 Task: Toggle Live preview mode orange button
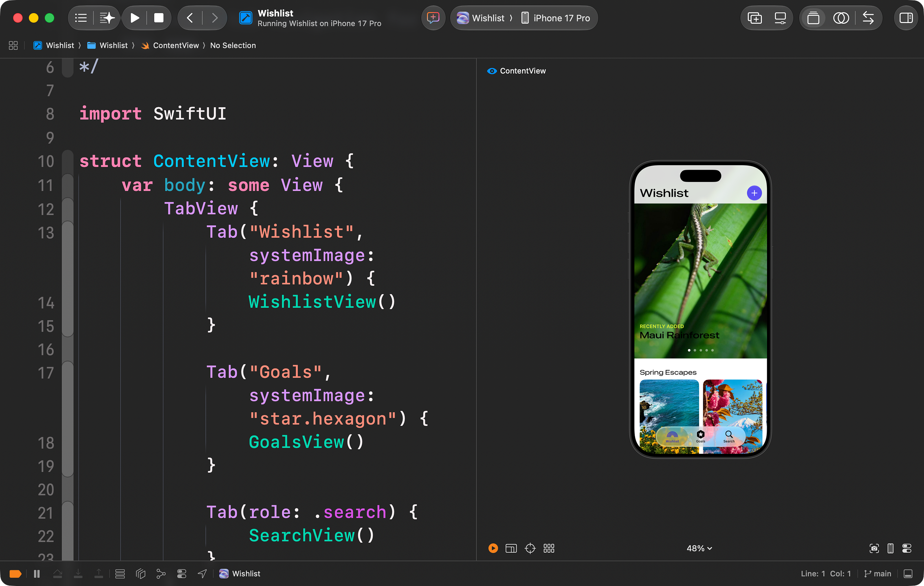click(493, 548)
